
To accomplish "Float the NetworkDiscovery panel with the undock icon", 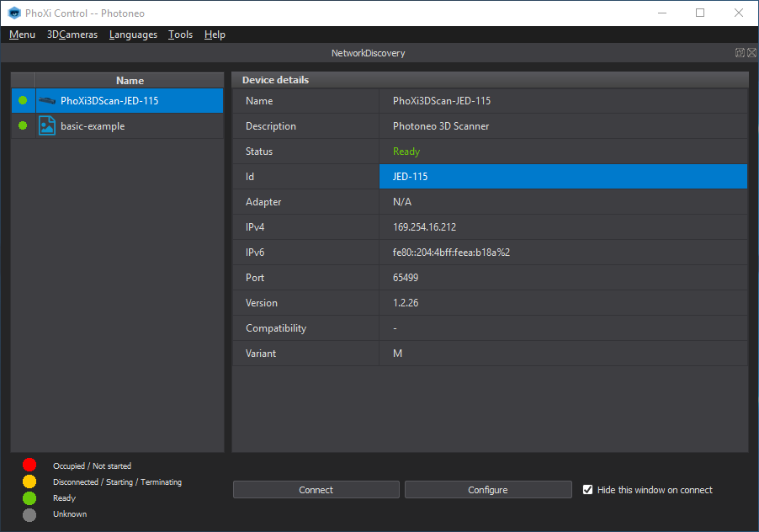I will tap(740, 53).
